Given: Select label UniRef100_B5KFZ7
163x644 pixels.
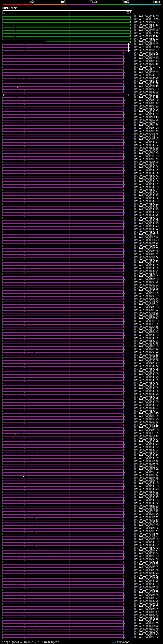Looking at the screenshot, I should (146, 56).
